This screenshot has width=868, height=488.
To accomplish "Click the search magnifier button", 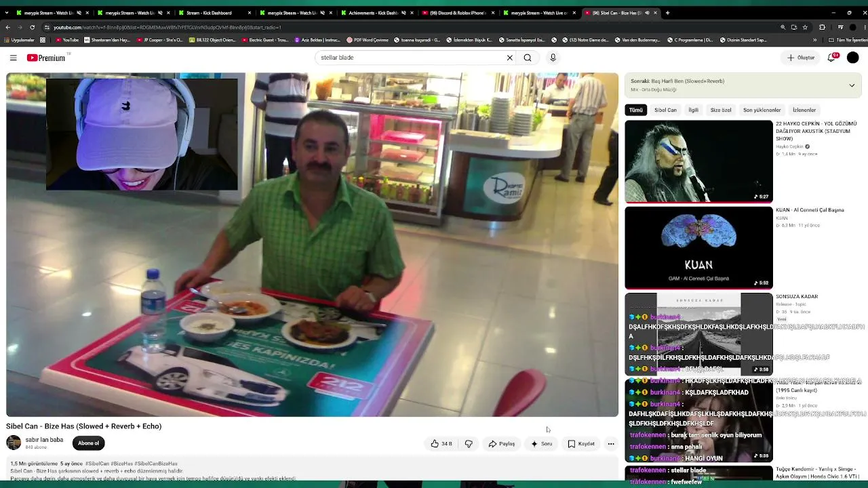I will pyautogui.click(x=528, y=58).
